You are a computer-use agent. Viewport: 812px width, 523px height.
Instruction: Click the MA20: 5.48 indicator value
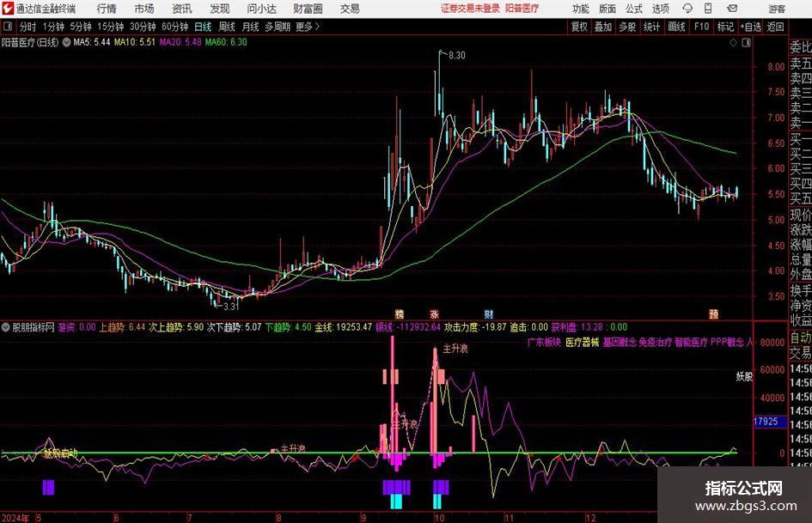(180, 42)
